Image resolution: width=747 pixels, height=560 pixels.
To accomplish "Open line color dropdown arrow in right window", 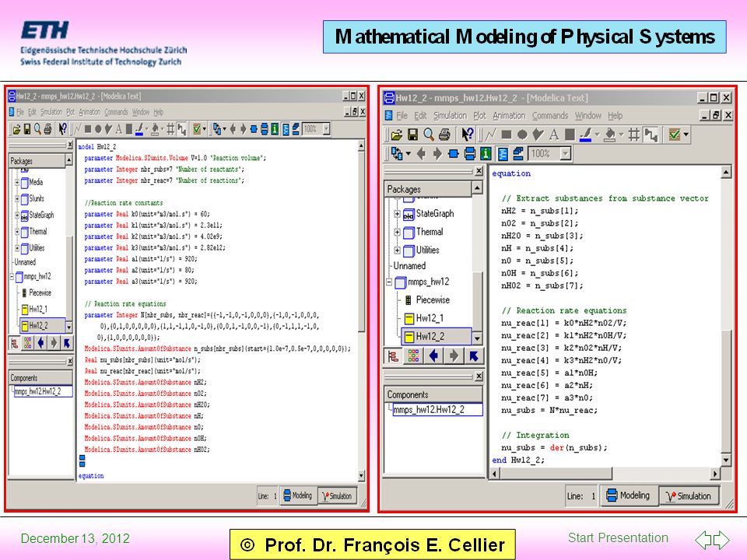I will click(597, 135).
